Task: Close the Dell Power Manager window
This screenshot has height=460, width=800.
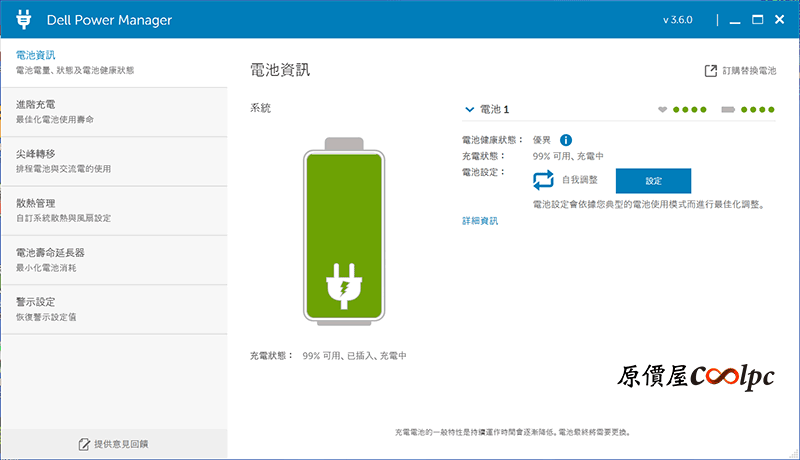Action: tap(779, 19)
